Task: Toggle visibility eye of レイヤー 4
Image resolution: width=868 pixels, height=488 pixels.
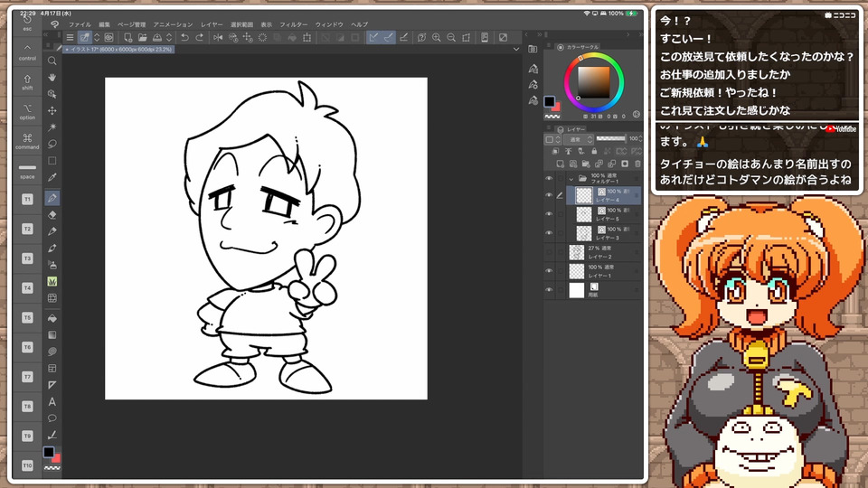Action: 549,195
